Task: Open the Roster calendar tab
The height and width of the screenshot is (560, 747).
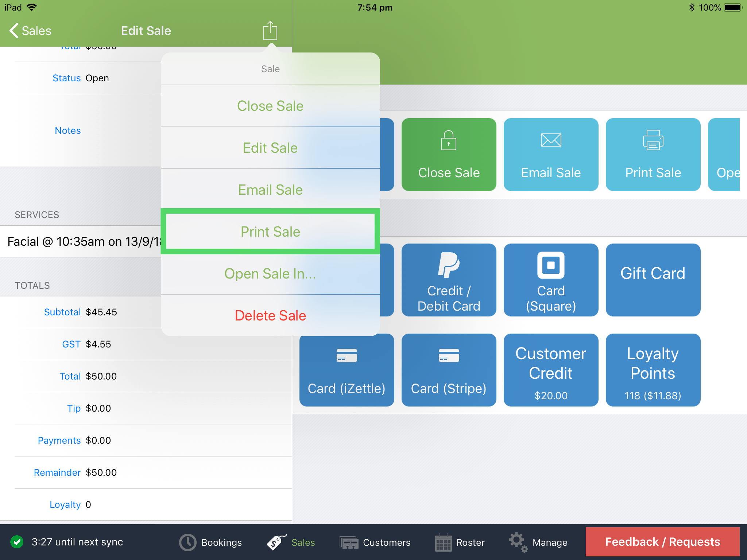Action: (x=460, y=542)
